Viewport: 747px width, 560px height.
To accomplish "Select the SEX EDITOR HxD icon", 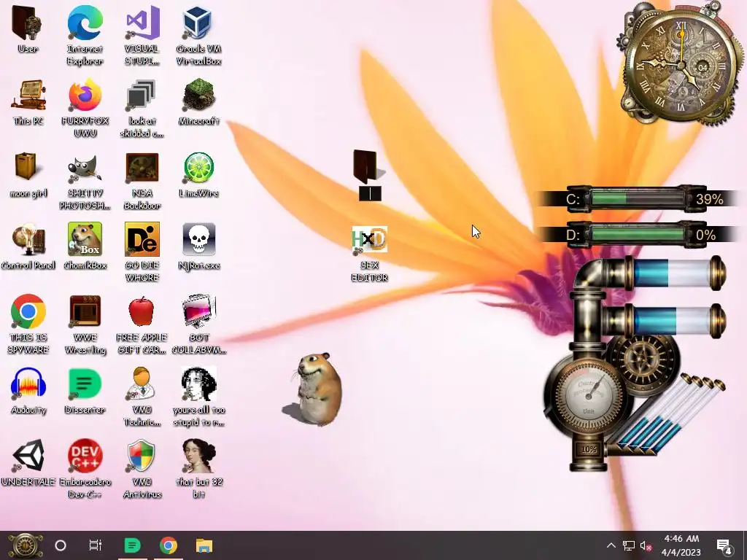I will click(370, 239).
